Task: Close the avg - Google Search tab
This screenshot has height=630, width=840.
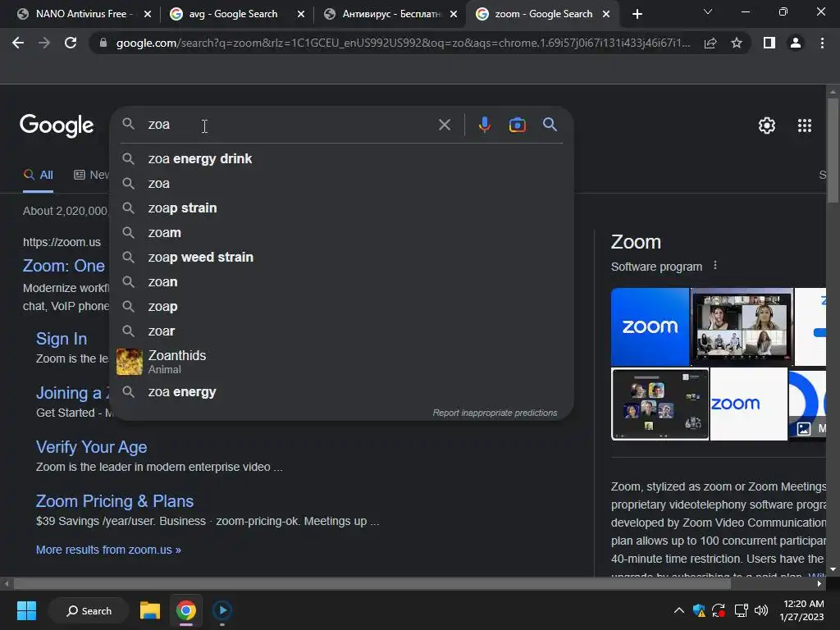Action: (x=300, y=14)
